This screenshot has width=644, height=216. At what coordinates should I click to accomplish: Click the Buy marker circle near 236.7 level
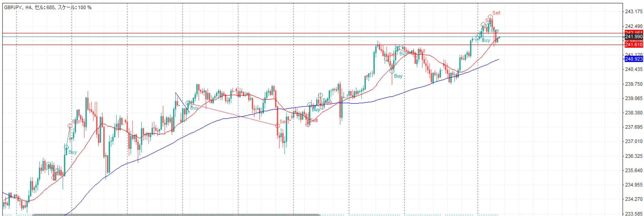click(66, 147)
